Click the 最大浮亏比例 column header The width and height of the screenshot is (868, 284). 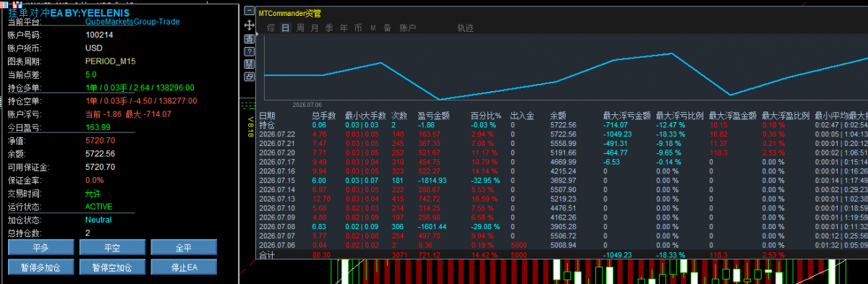click(679, 115)
